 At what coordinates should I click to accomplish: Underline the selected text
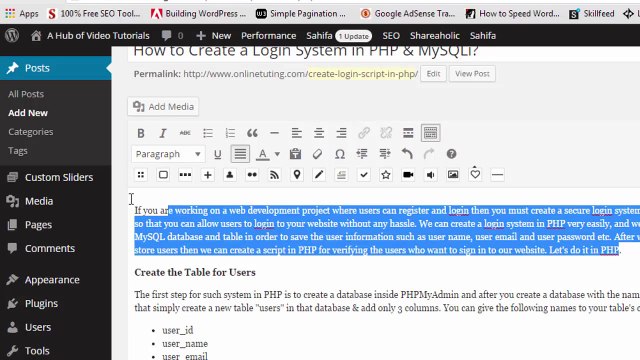coord(218,154)
